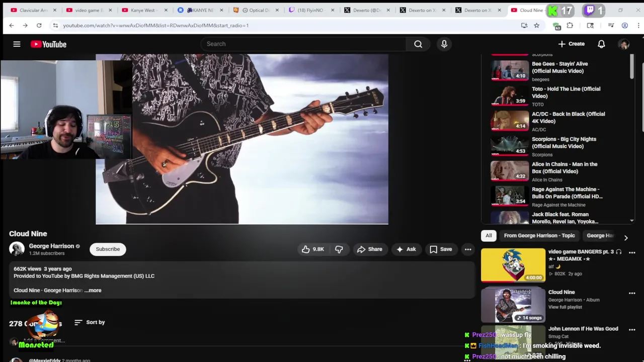This screenshot has width=644, height=362.
Task: Open John Lennon If He Was Good title
Action: (583, 329)
